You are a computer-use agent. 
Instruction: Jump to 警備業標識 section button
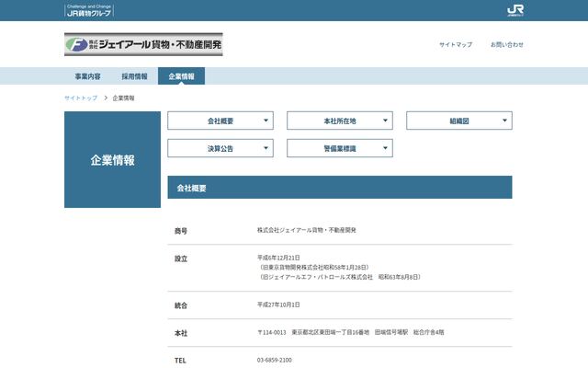pyautogui.click(x=340, y=148)
